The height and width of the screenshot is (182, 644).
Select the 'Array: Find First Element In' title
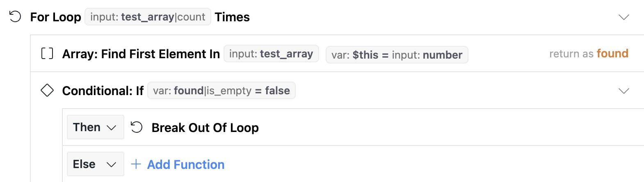pyautogui.click(x=141, y=54)
